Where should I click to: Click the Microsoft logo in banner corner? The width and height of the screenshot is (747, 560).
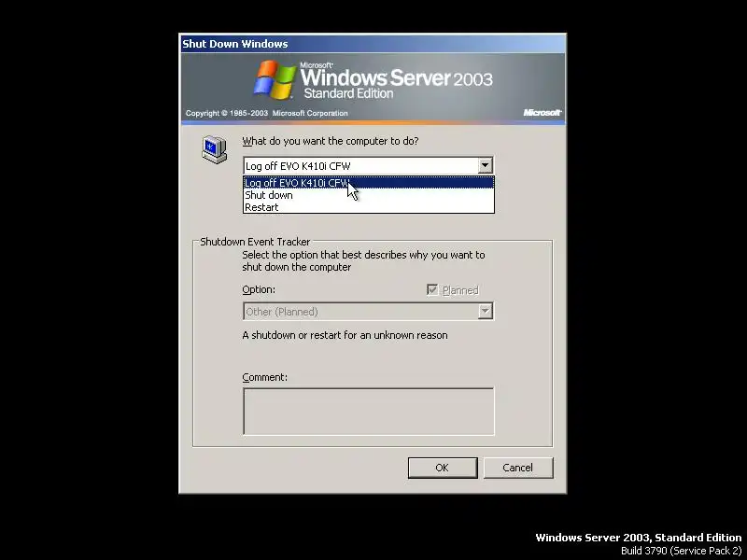(x=543, y=112)
